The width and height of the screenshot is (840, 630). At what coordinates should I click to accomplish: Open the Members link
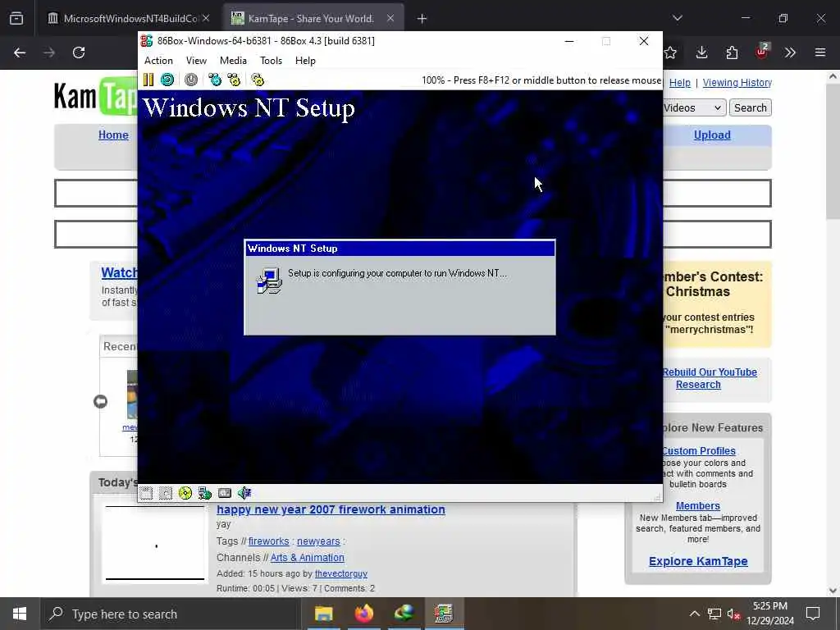pos(697,505)
